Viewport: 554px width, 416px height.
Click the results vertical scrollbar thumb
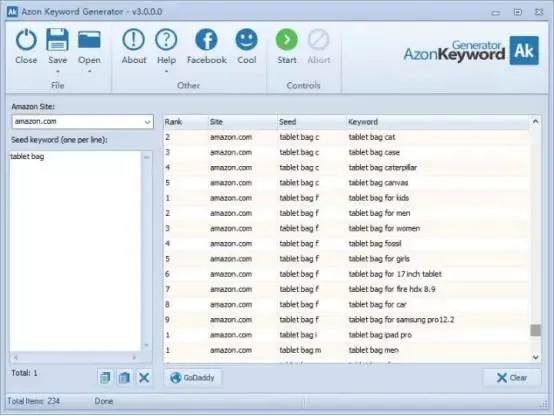click(535, 330)
